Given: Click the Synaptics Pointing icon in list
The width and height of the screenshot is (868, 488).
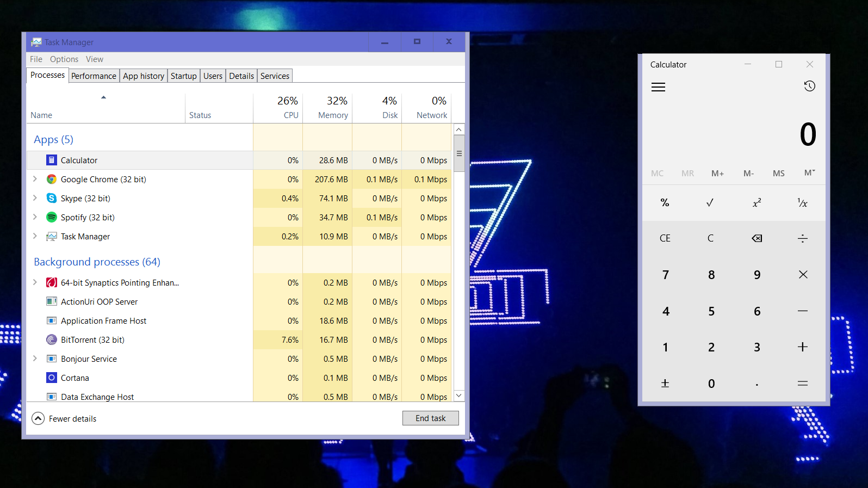Looking at the screenshot, I should pyautogui.click(x=52, y=282).
